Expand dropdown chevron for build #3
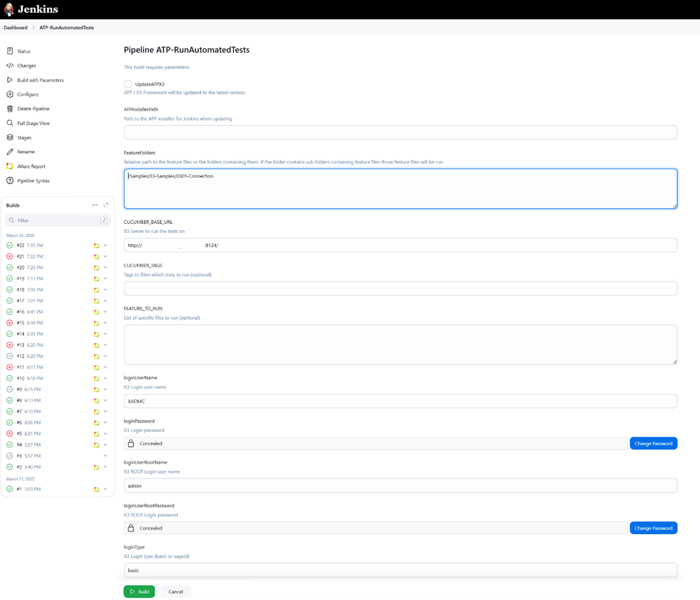700x600 pixels. click(106, 456)
